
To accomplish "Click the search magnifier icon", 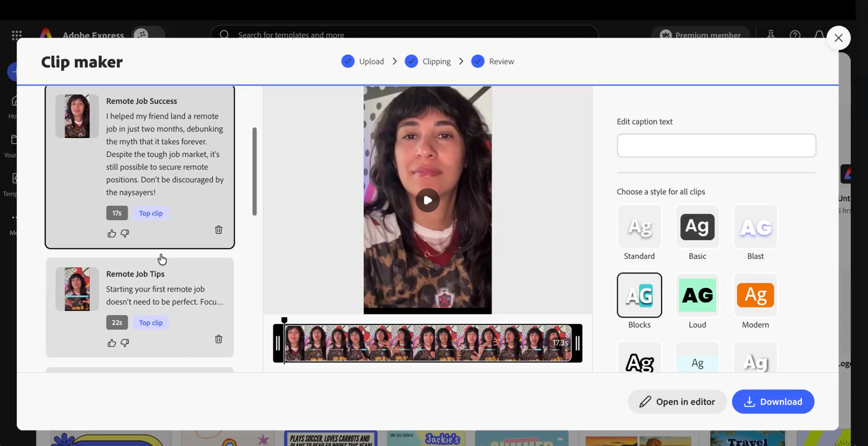I will [224, 35].
